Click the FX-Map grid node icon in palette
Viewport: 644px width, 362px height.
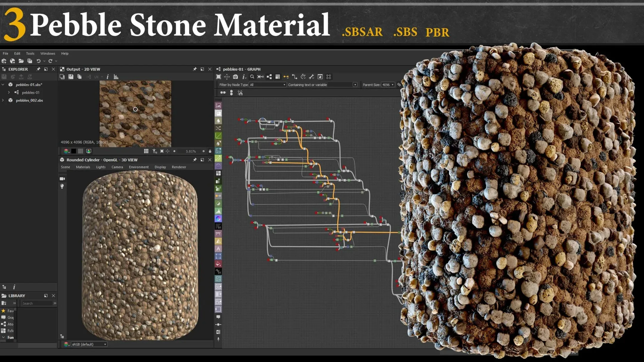coord(218,173)
